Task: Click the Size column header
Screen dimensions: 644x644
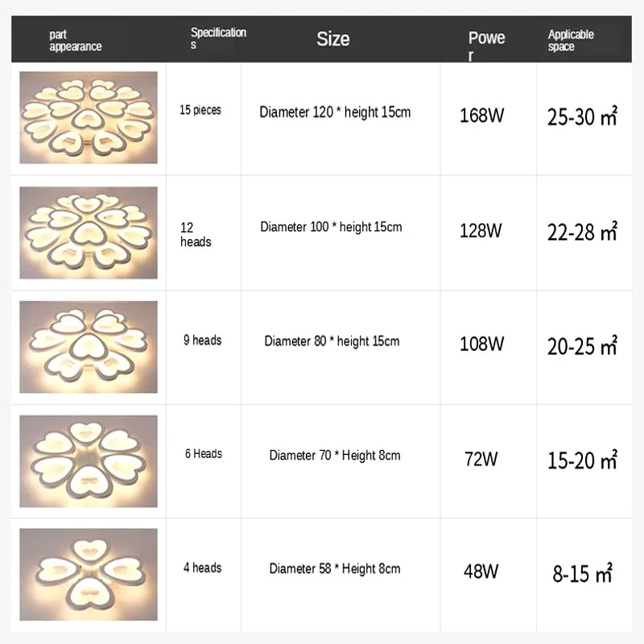Action: [332, 39]
